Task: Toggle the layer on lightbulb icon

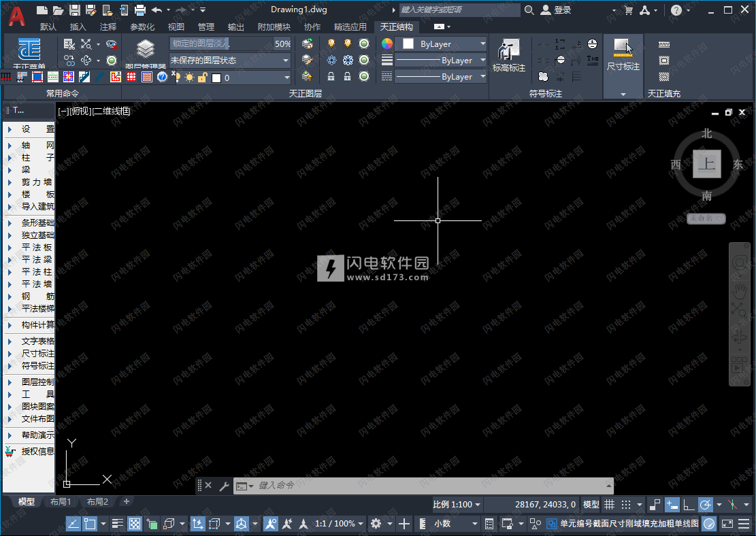Action: pyautogui.click(x=331, y=44)
